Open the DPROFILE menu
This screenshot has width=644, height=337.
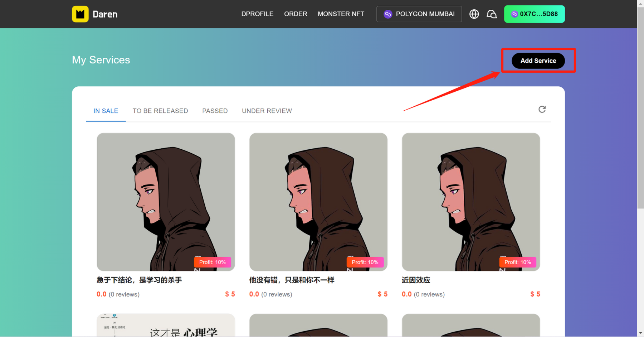[257, 14]
